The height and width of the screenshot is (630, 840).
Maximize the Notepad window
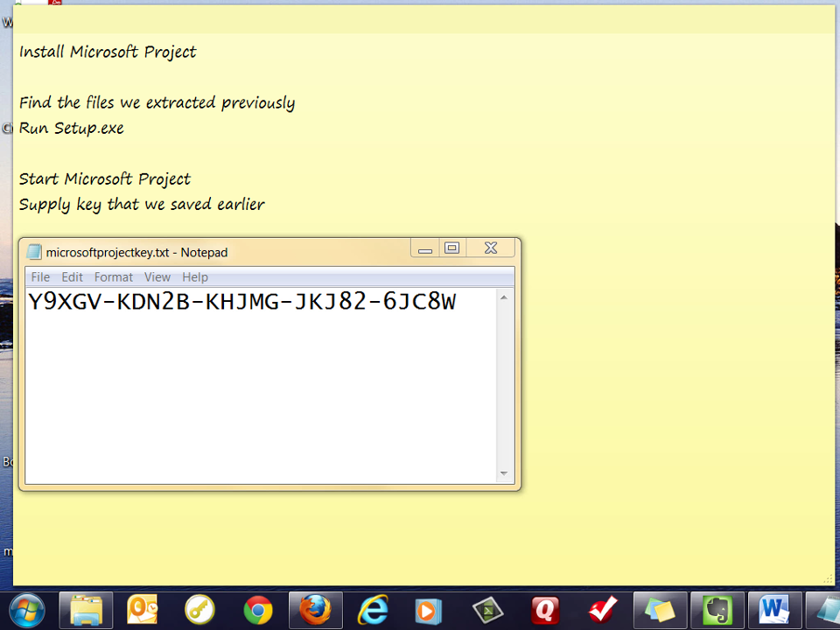(451, 248)
